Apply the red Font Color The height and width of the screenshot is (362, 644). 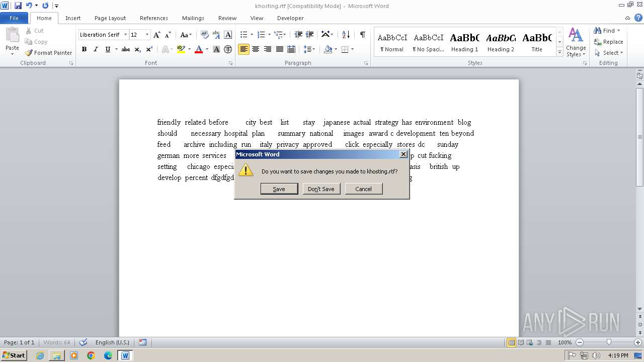pyautogui.click(x=199, y=49)
